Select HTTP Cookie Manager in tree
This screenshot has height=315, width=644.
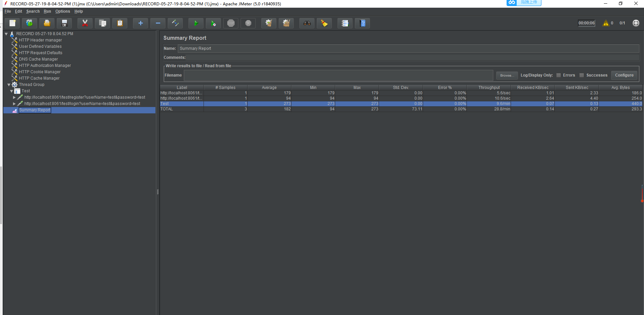pos(40,72)
